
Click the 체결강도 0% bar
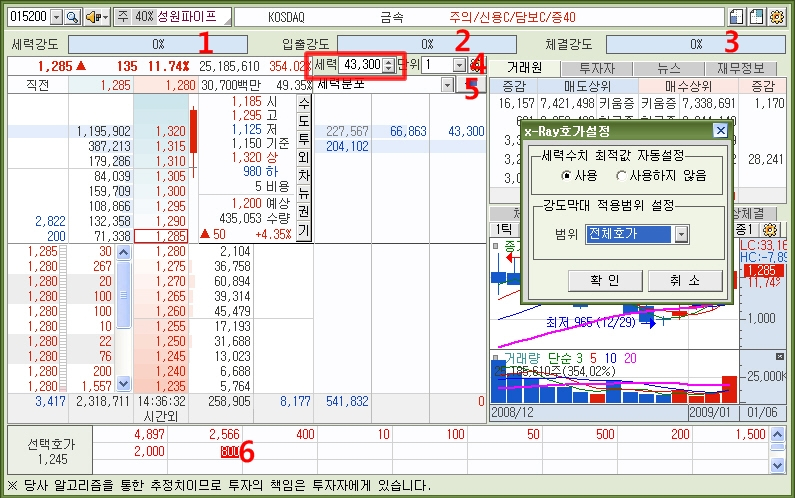(696, 45)
